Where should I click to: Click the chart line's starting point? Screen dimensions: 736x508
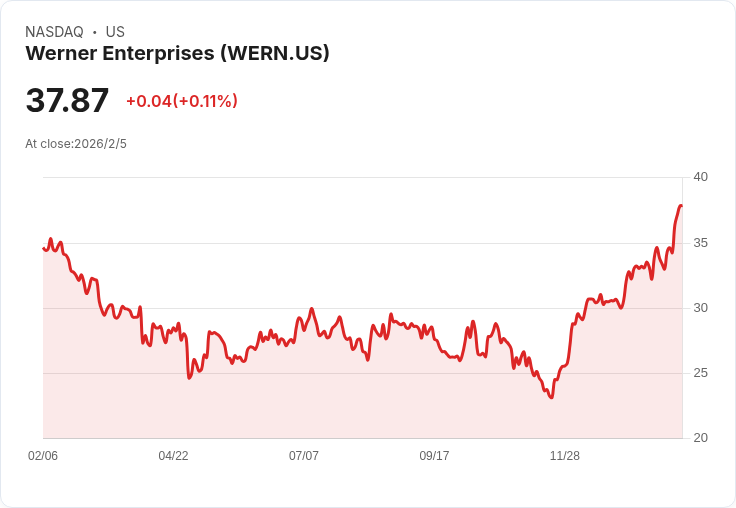click(x=43, y=248)
